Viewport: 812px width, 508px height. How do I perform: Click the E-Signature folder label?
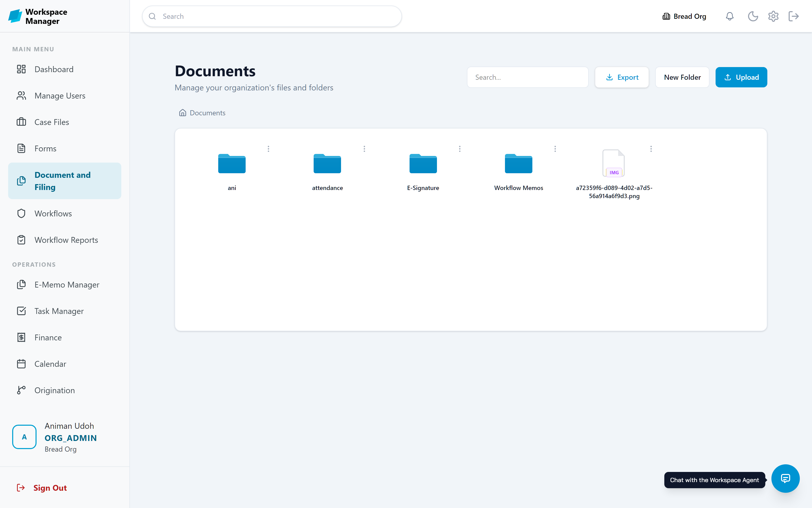(423, 188)
